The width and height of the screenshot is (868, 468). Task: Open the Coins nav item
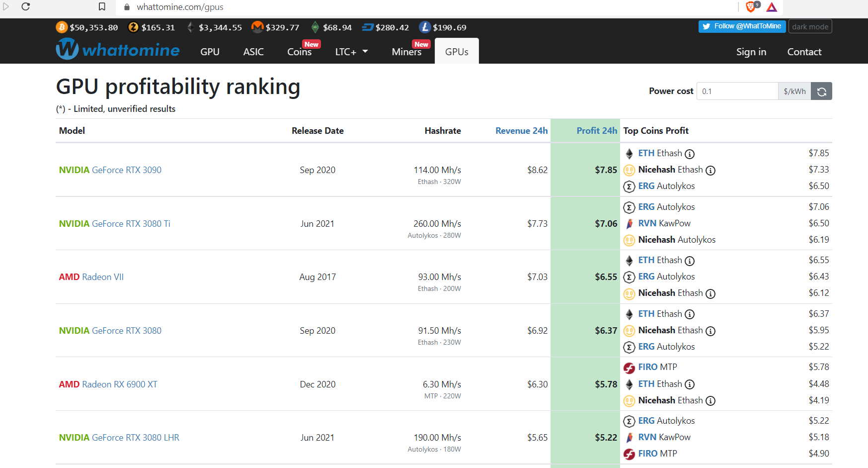coord(300,52)
